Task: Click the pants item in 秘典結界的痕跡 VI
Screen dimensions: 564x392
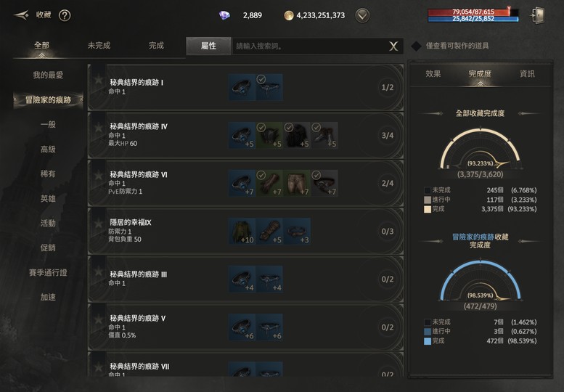Action: coord(297,184)
